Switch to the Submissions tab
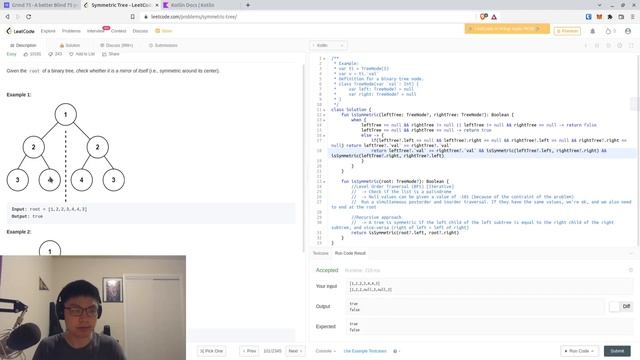640x360 pixels. click(163, 45)
